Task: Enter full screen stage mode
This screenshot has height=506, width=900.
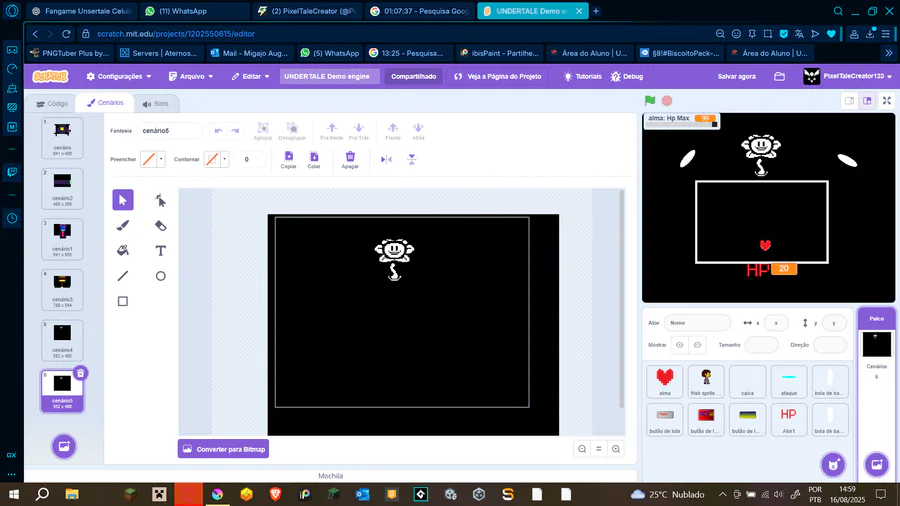Action: coord(887,101)
